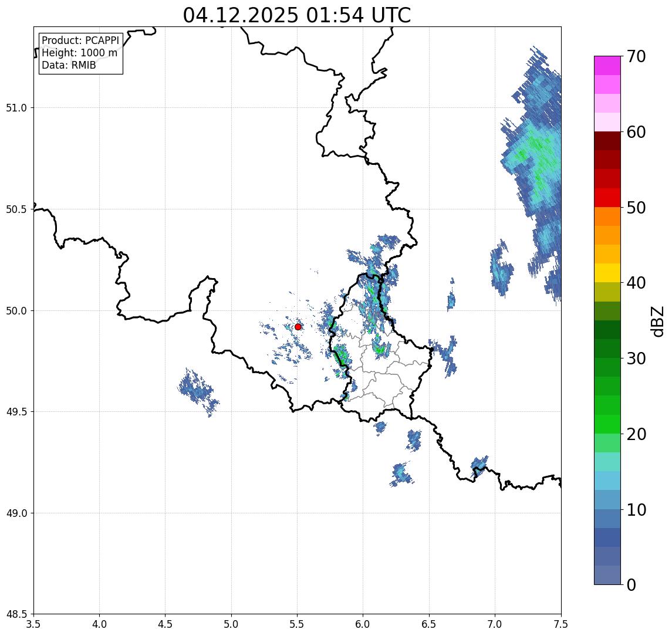Screen dimensions: 672x636
Task: Click the 'Product: PCAPPI' label
Action: (x=80, y=40)
